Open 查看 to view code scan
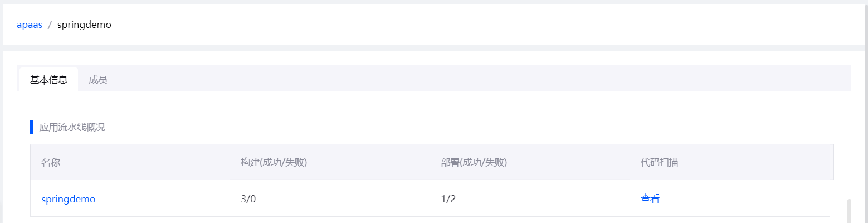This screenshot has height=223, width=868. (650, 199)
